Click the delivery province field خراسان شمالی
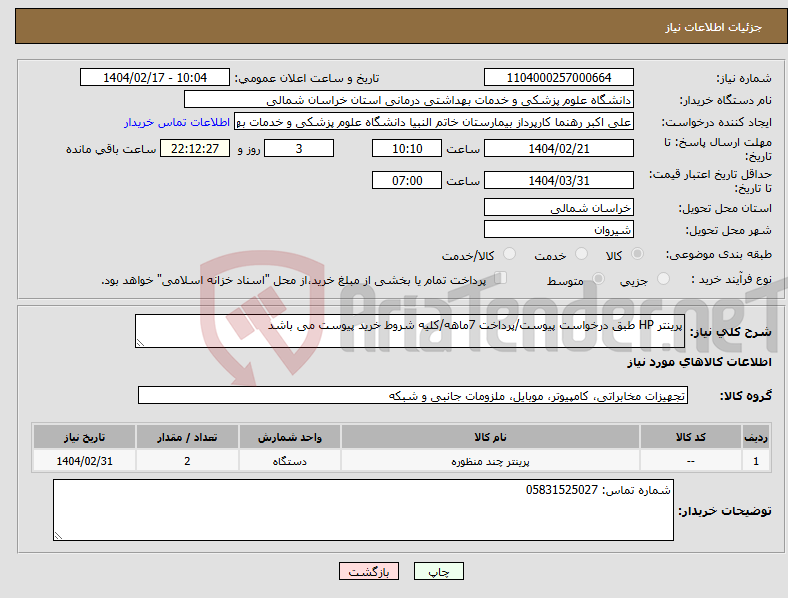 tap(558, 207)
